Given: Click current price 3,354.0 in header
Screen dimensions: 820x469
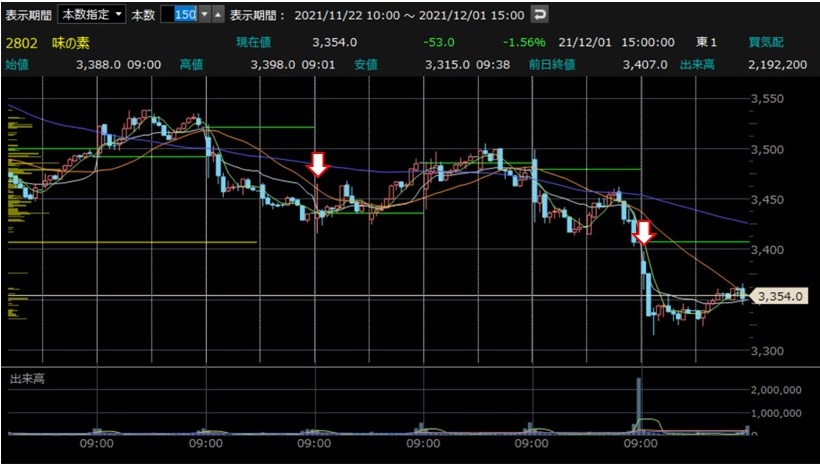Looking at the screenshot, I should pyautogui.click(x=335, y=42).
